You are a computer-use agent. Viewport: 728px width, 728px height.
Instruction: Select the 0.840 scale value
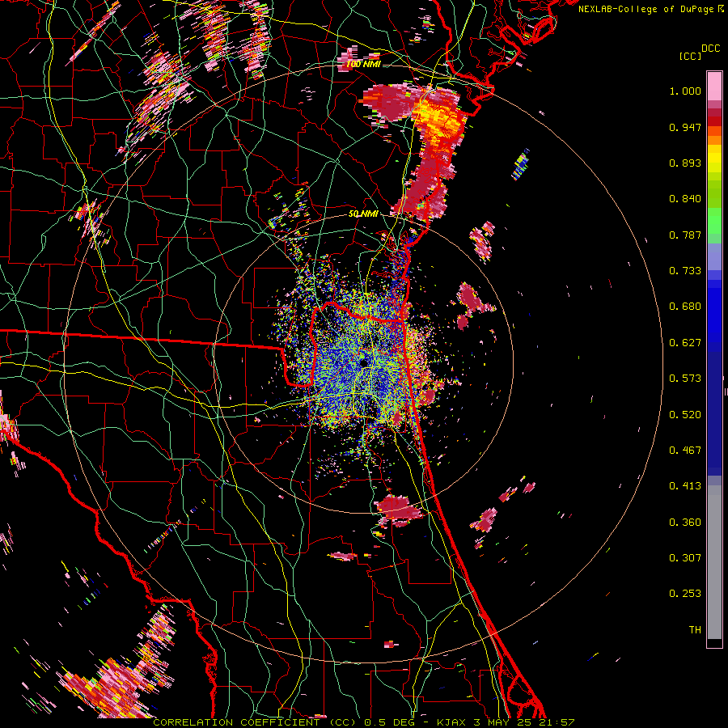[x=685, y=199]
